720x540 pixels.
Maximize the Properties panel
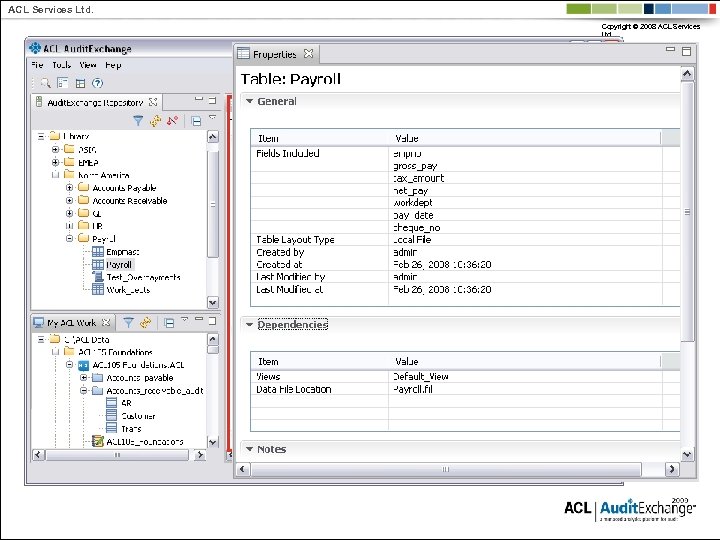686,51
